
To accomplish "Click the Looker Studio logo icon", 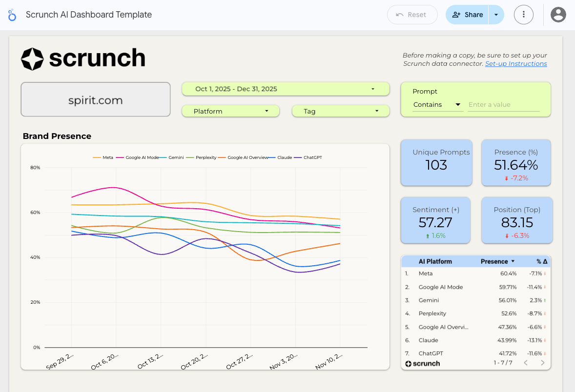I will tap(12, 15).
